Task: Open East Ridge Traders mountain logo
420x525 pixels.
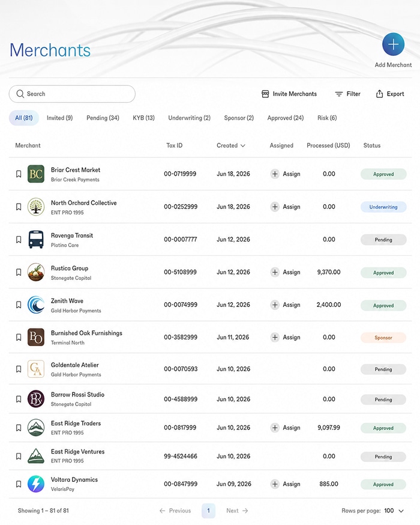Action: pos(36,428)
